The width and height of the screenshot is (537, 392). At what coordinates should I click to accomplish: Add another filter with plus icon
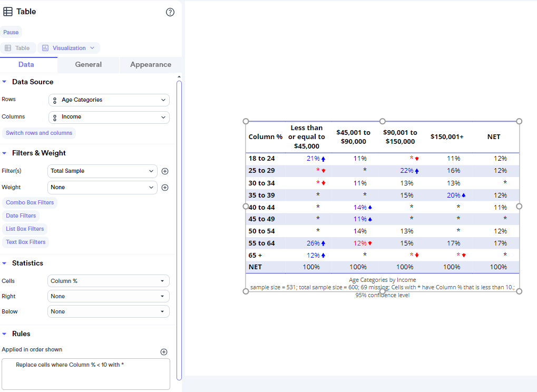165,171
